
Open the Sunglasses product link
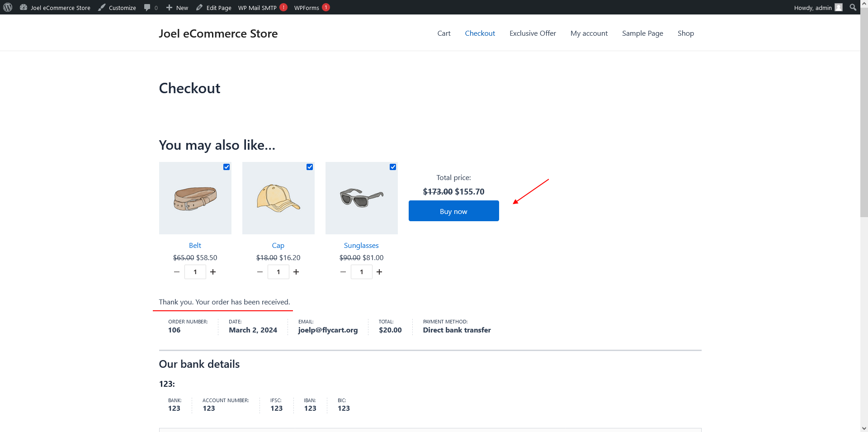pyautogui.click(x=361, y=246)
